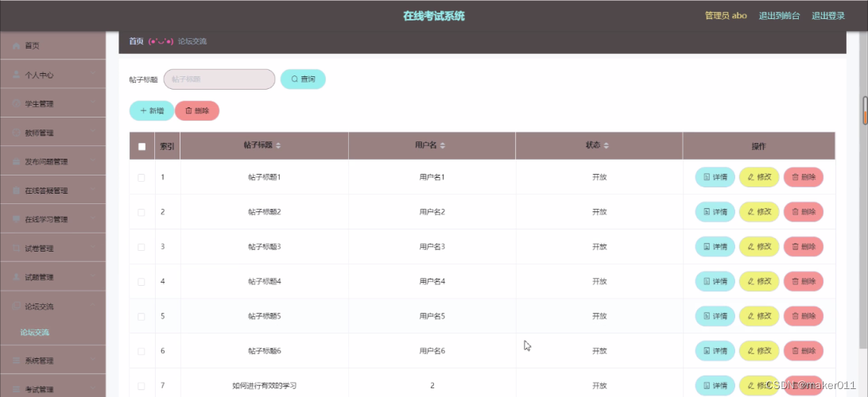Click 详情 button for row 帖子标题2
The image size is (868, 397).
coord(715,212)
